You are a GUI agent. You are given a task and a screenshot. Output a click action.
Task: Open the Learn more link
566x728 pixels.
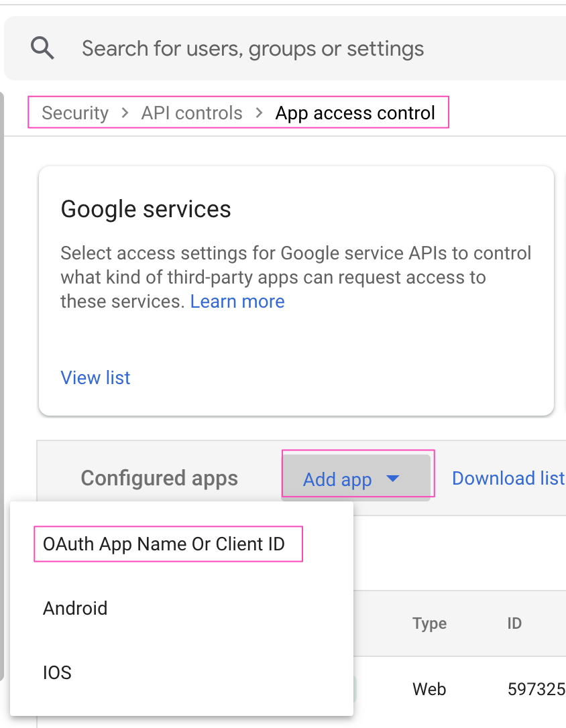pos(237,301)
